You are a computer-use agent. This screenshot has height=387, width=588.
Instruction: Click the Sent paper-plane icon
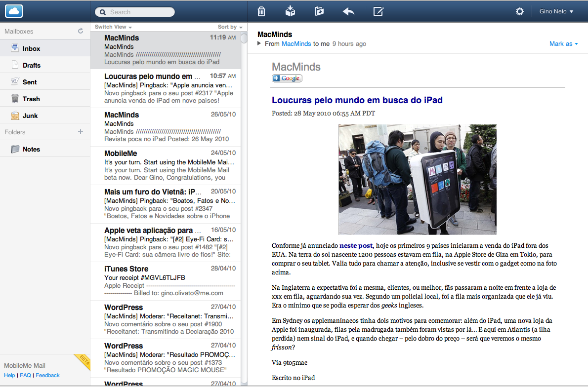click(x=15, y=81)
